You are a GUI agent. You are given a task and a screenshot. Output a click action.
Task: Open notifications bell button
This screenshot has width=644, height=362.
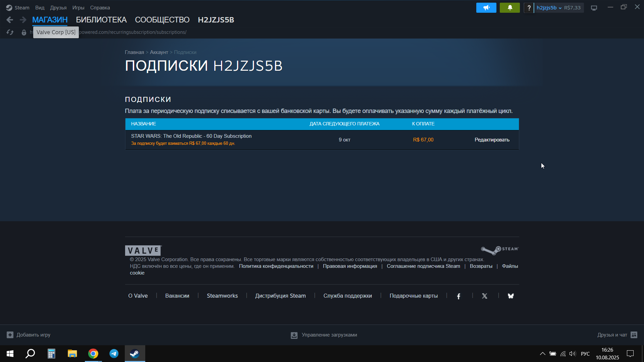point(509,7)
